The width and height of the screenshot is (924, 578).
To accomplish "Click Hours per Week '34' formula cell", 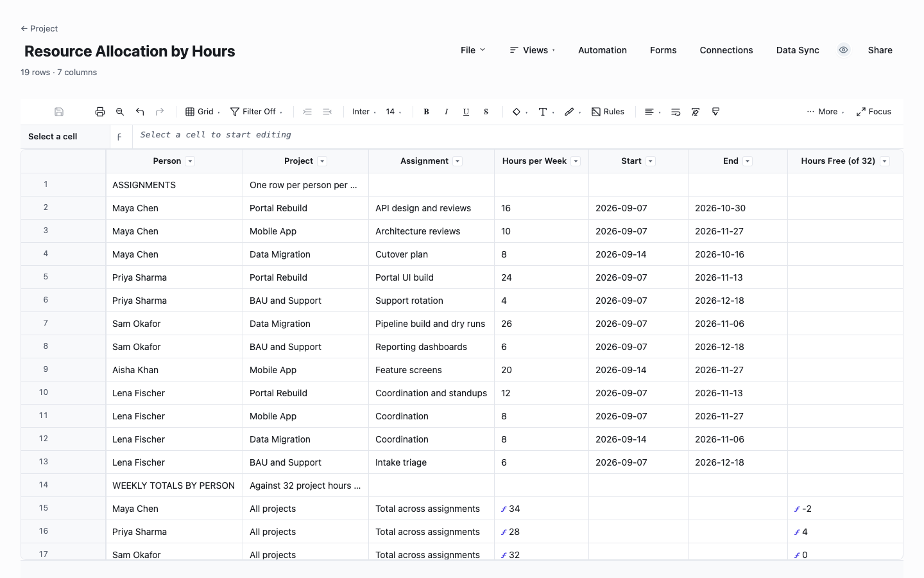I will (x=542, y=509).
